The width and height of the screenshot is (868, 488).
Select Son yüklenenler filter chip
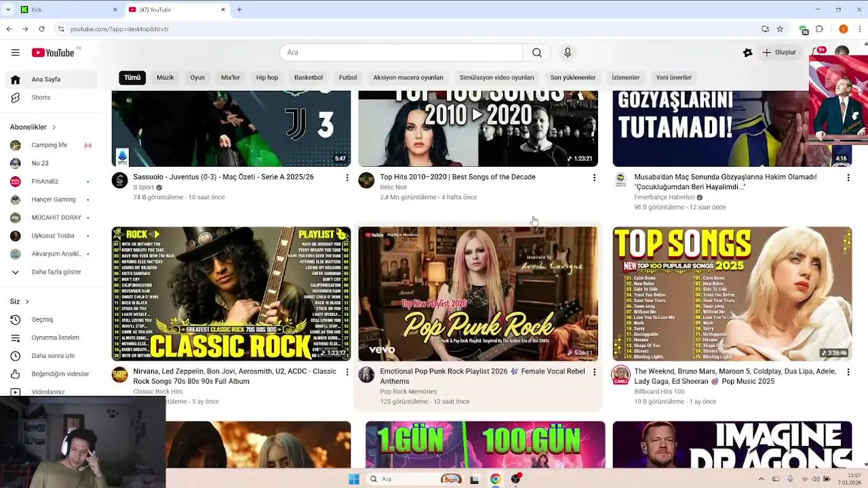click(573, 77)
